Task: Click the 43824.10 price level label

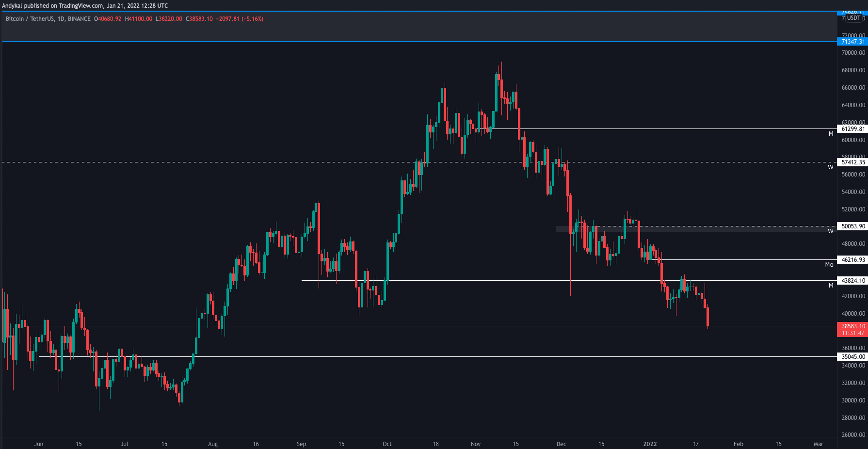Action: [852, 281]
